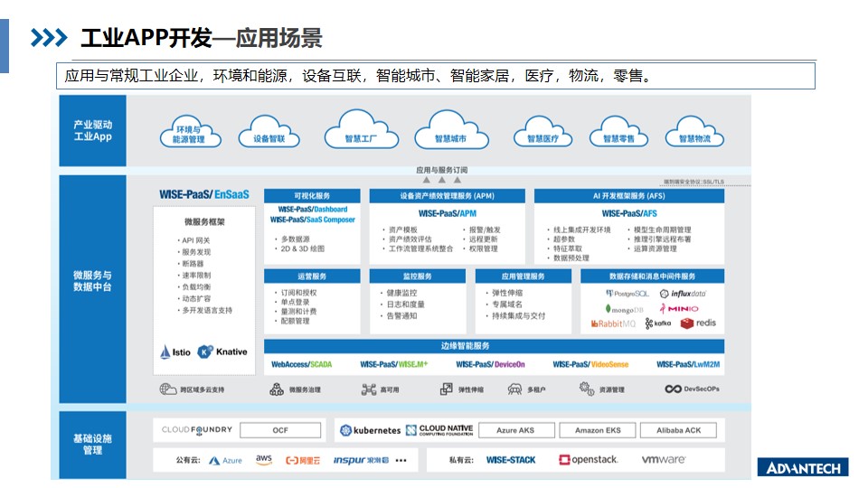The height and width of the screenshot is (488, 868).
Task: Click the Alibaba ACK box
Action: click(679, 430)
